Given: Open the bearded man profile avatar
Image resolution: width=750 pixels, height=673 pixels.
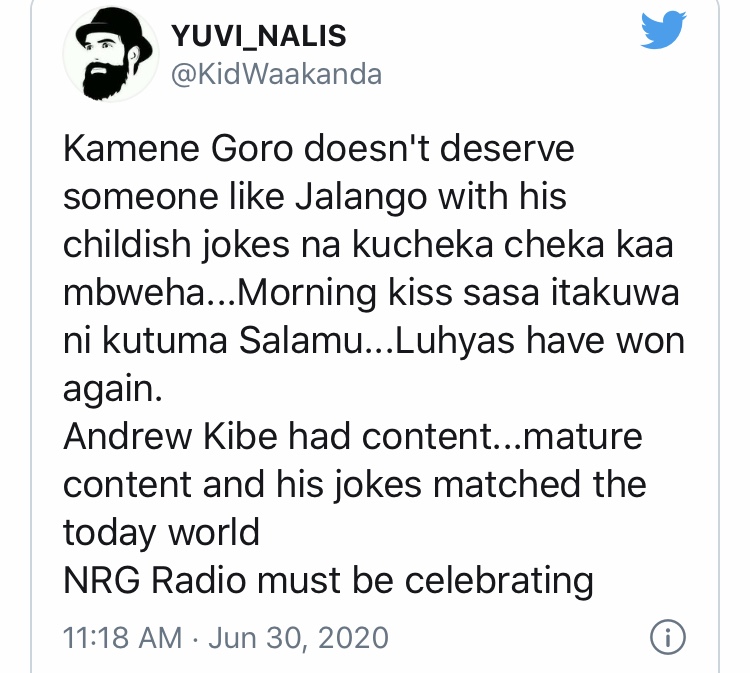Looking at the screenshot, I should (x=111, y=55).
